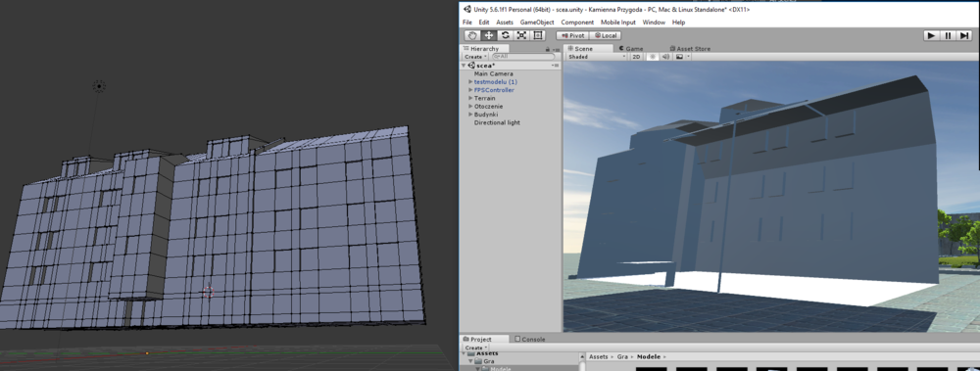Viewport: 980px width, 371px height.
Task: Open the Help menu
Action: click(x=678, y=22)
